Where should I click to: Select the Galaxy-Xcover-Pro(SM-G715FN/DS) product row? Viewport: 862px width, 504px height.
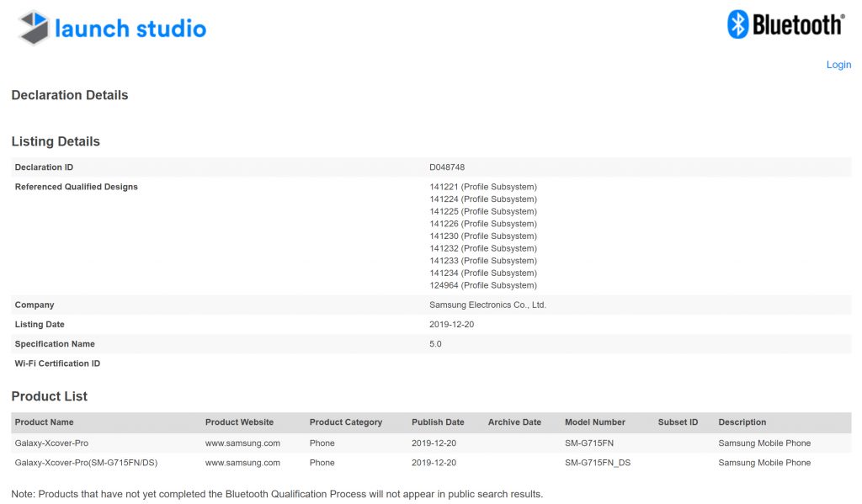[x=87, y=463]
